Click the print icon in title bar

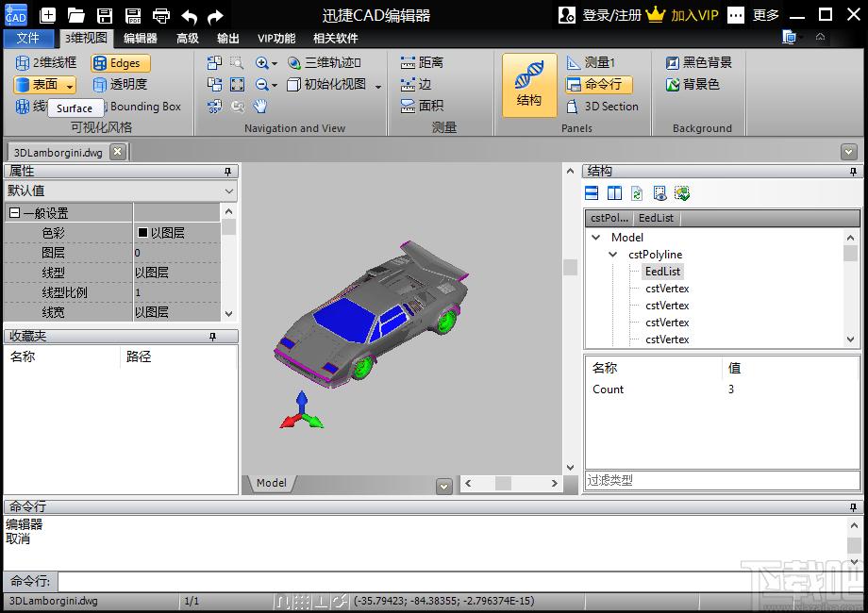161,15
